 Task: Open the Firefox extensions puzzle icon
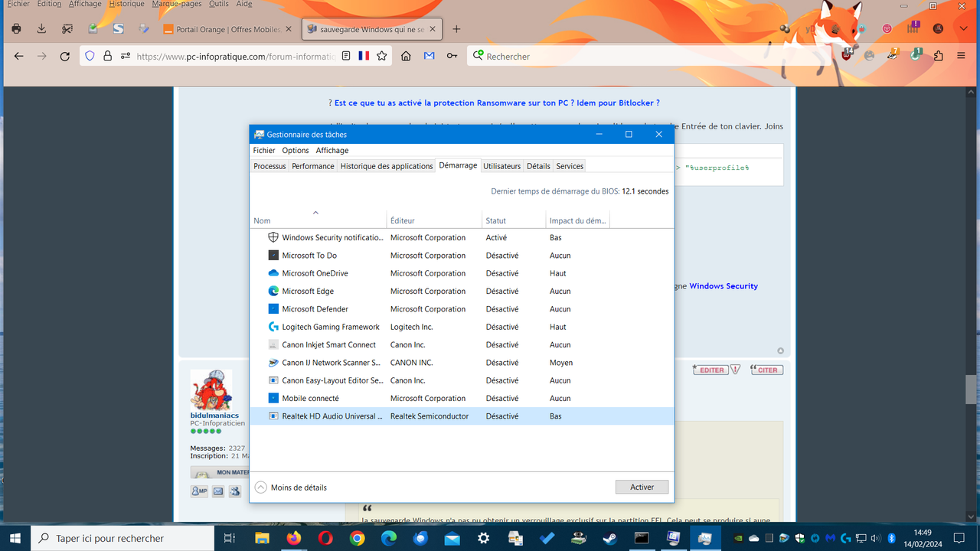tap(938, 56)
